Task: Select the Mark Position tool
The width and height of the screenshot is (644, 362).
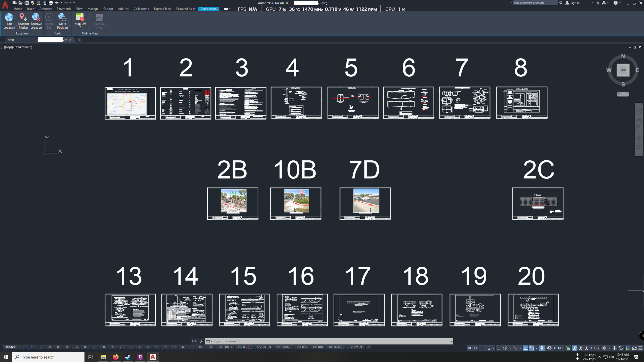Action: click(x=62, y=18)
